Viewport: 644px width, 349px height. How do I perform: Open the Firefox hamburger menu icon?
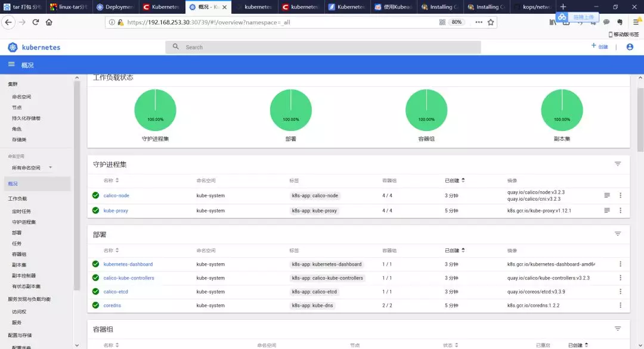point(636,22)
